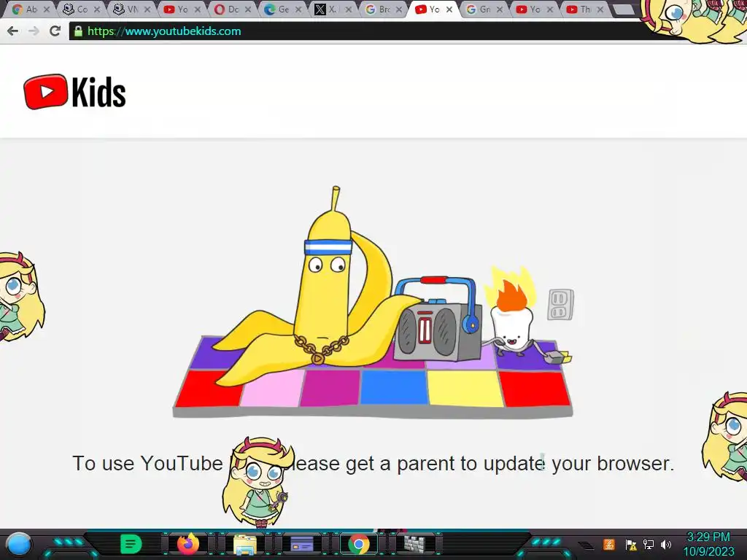The width and height of the screenshot is (747, 560).
Task: Close the YouTube 'Th' tab
Action: click(600, 9)
